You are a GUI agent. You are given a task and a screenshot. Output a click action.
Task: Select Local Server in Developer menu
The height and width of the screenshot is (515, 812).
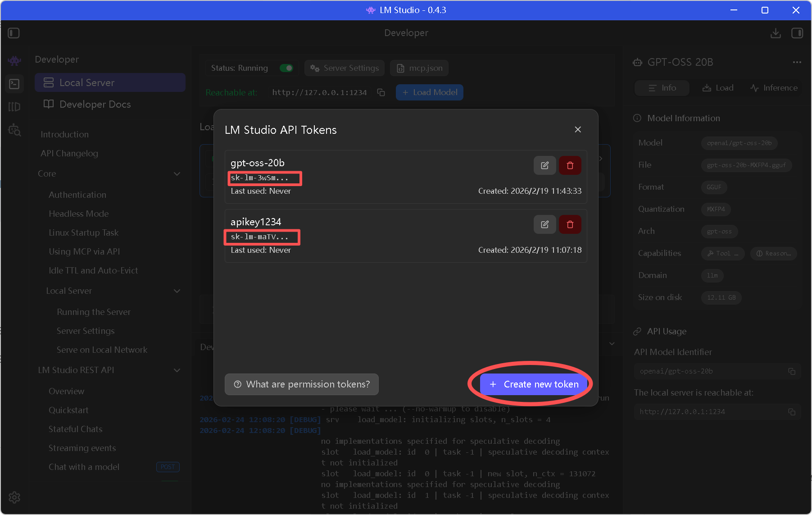[110, 82]
